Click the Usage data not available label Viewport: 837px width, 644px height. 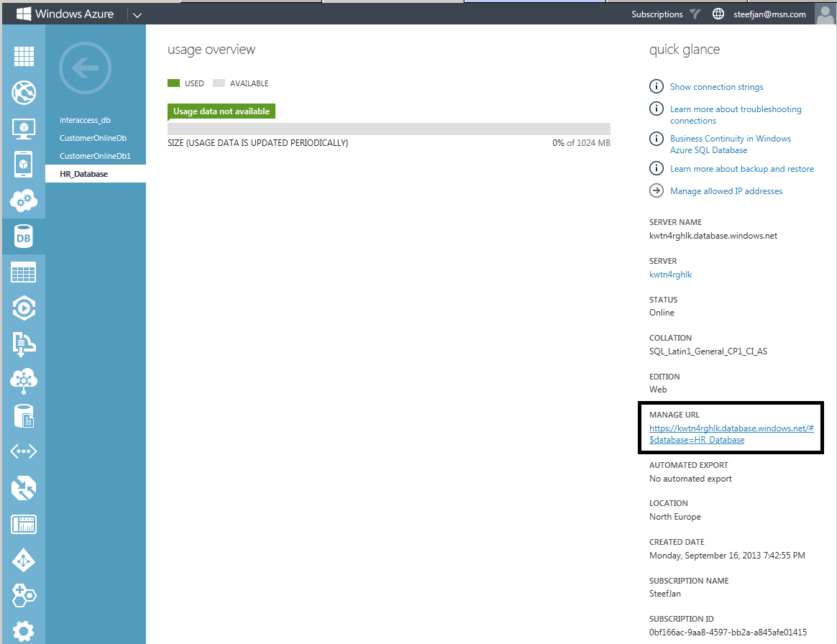[x=221, y=111]
